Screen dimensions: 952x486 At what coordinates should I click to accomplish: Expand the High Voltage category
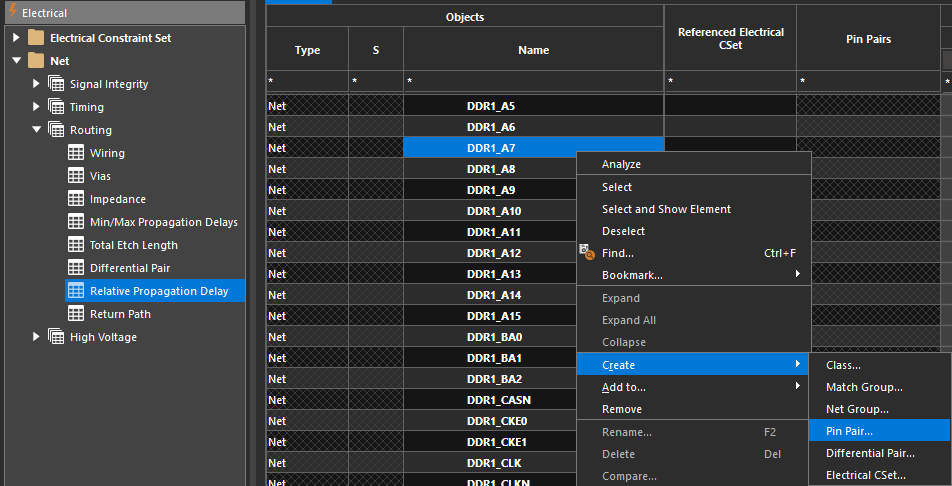point(37,337)
